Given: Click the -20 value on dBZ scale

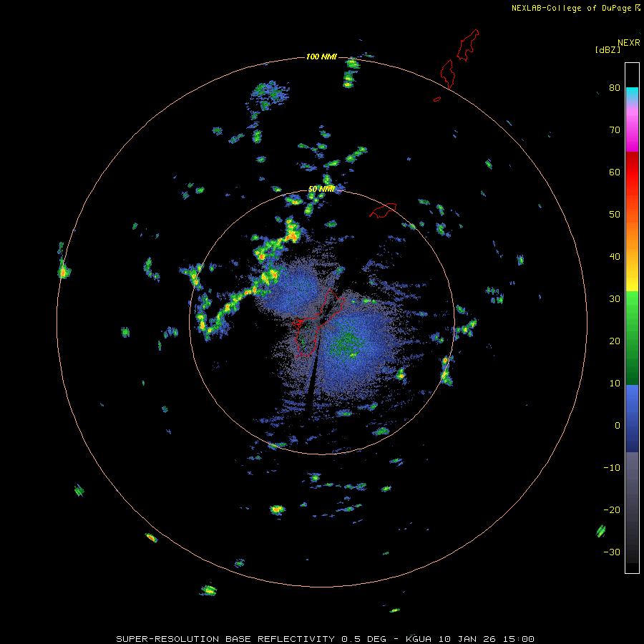Looking at the screenshot, I should [x=612, y=509].
